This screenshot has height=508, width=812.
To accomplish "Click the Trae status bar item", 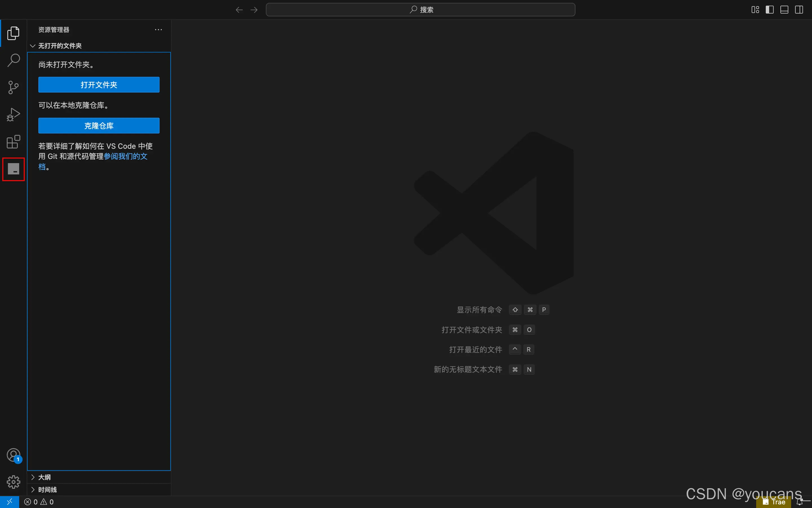I will tap(774, 502).
